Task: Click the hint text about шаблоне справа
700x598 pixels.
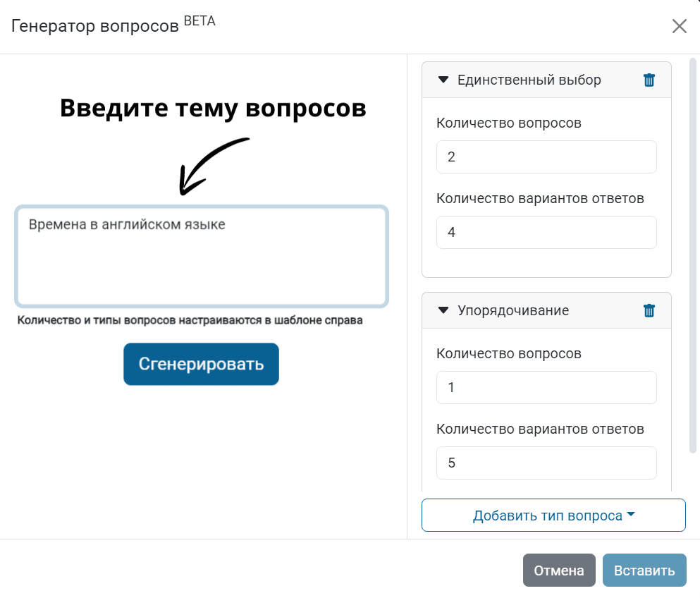Action: pyautogui.click(x=190, y=320)
